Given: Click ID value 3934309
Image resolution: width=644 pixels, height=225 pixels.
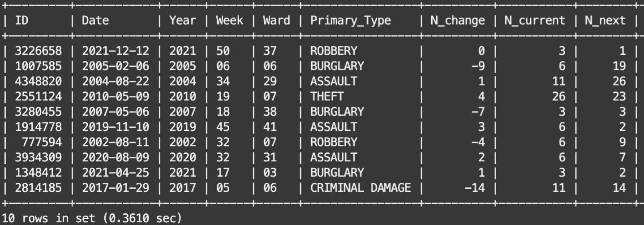Looking at the screenshot, I should tap(38, 158).
